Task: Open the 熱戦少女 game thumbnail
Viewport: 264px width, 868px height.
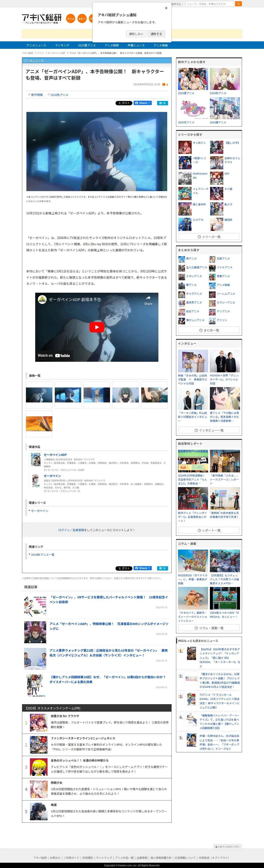Action: [x=38, y=789]
